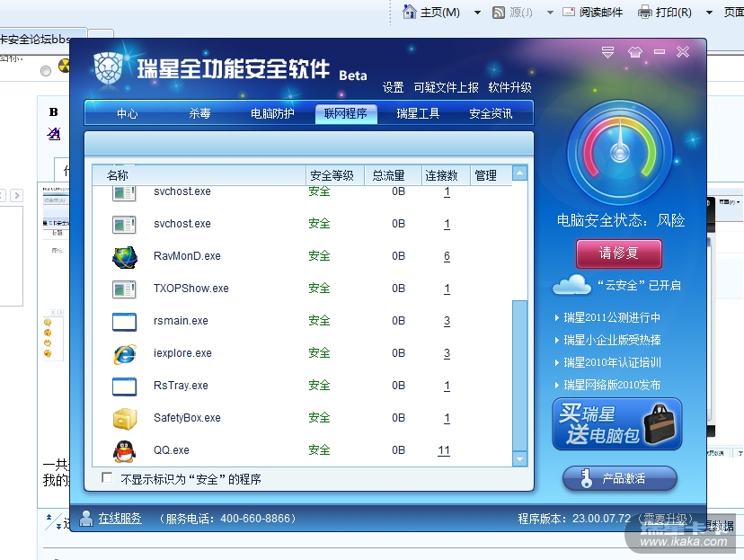Click the scrollbar up arrow in program list
This screenshot has height=560, width=744.
click(520, 173)
